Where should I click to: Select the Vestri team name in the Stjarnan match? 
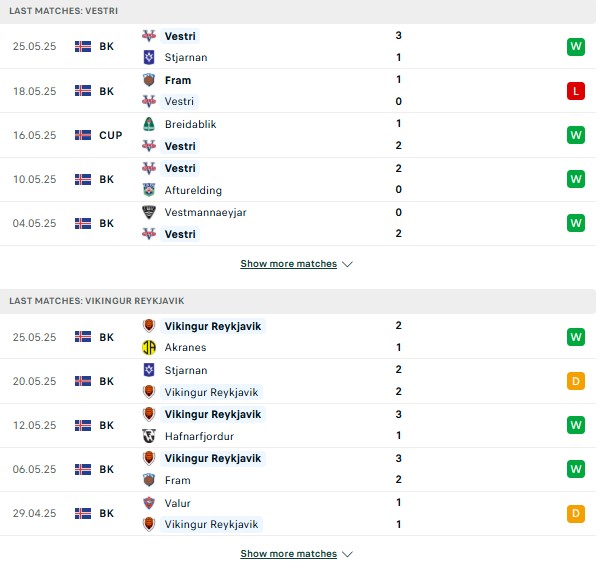180,36
